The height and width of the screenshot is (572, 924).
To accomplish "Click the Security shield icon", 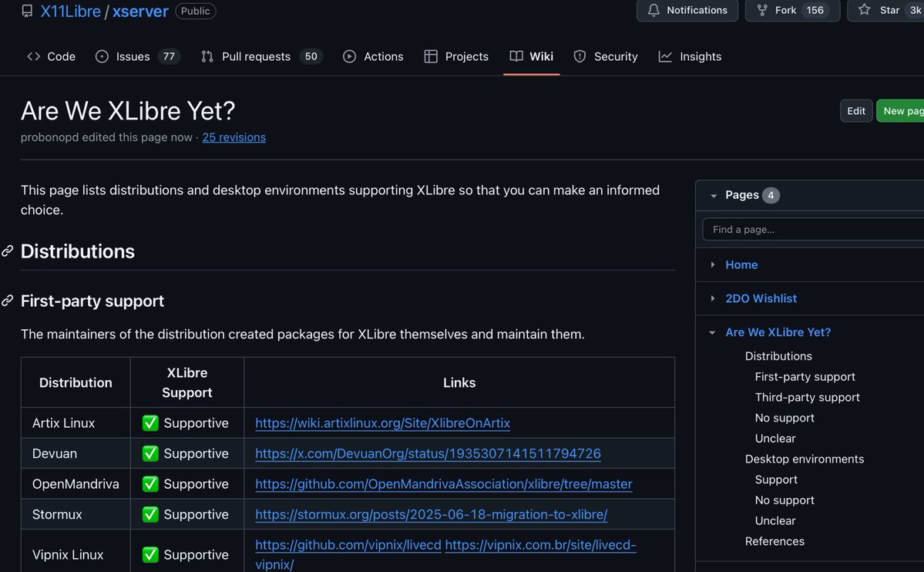I will 580,56.
